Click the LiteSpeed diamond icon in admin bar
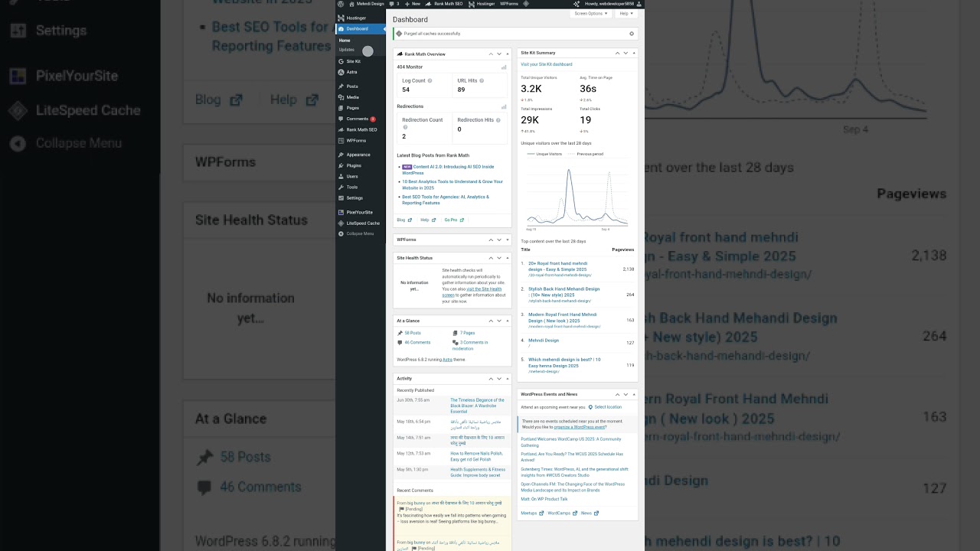980x551 pixels. click(x=526, y=4)
